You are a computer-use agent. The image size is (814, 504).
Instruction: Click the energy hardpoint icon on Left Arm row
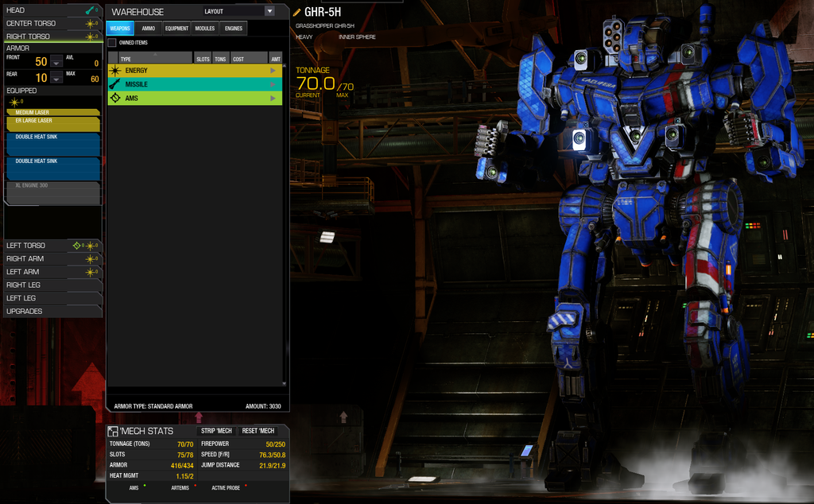(x=91, y=272)
